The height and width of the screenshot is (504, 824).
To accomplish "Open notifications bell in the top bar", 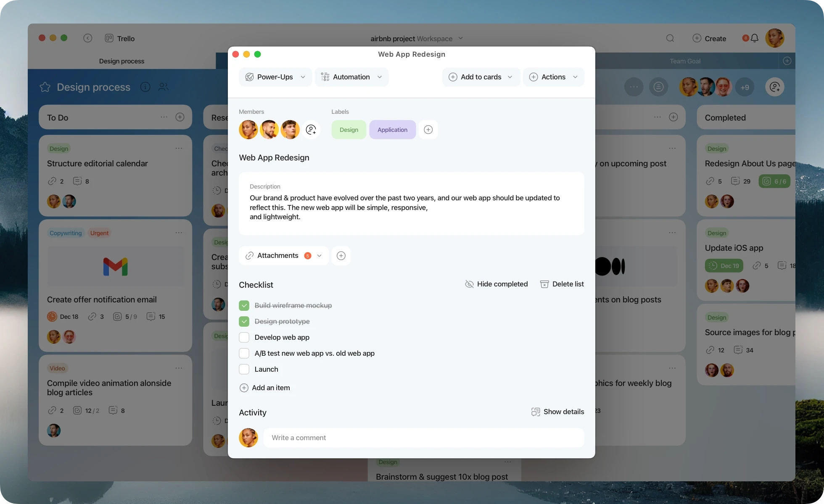I will (755, 38).
